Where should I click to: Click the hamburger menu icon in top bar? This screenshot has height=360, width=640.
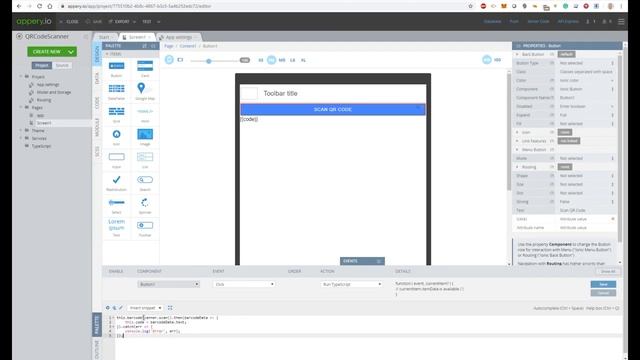(621, 21)
